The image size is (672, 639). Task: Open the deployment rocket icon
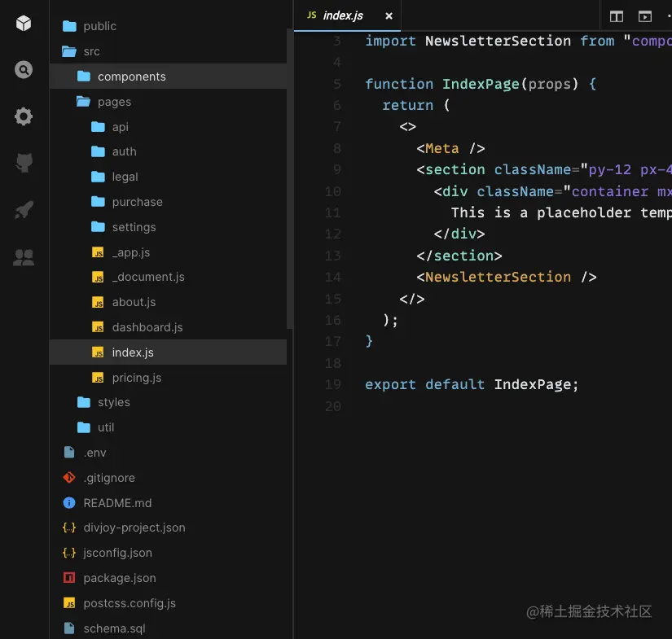pyautogui.click(x=24, y=210)
